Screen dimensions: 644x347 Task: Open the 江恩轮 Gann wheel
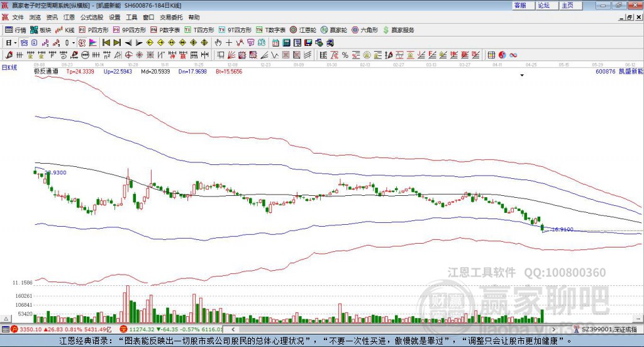click(303, 30)
